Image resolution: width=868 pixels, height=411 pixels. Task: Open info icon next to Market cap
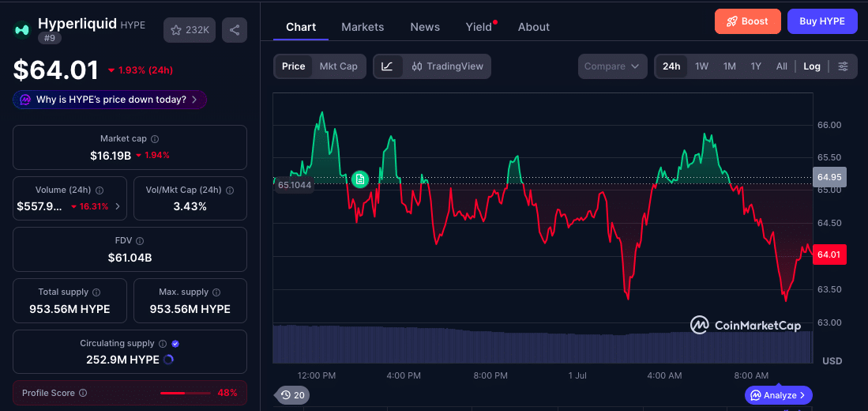click(x=155, y=139)
